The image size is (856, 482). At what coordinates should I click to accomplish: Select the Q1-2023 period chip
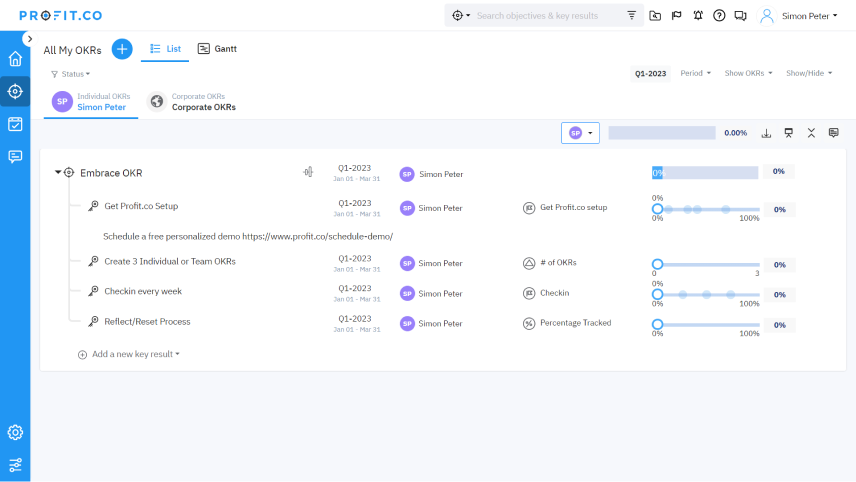[x=650, y=73]
